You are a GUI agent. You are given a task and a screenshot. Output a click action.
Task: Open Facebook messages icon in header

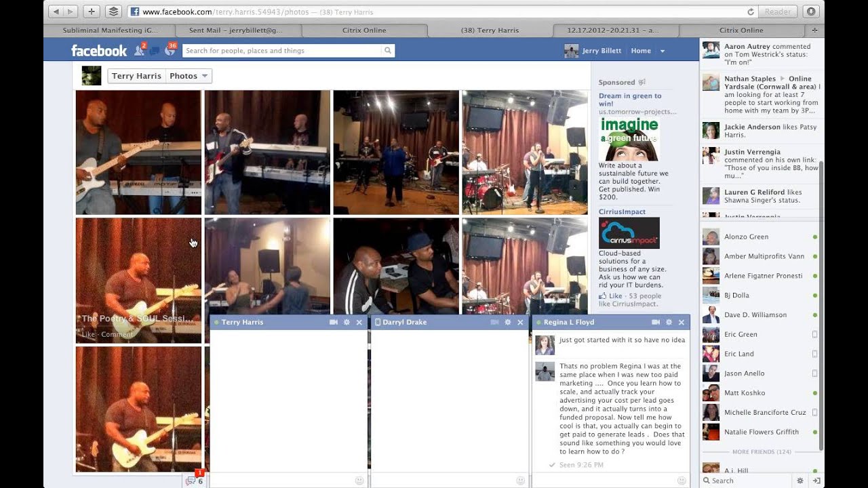[155, 51]
